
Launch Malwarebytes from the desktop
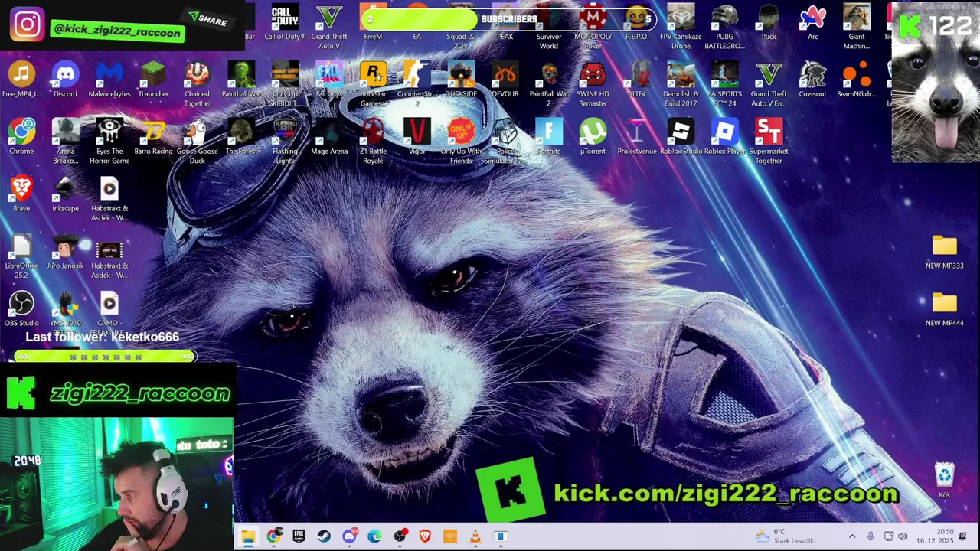pyautogui.click(x=109, y=80)
